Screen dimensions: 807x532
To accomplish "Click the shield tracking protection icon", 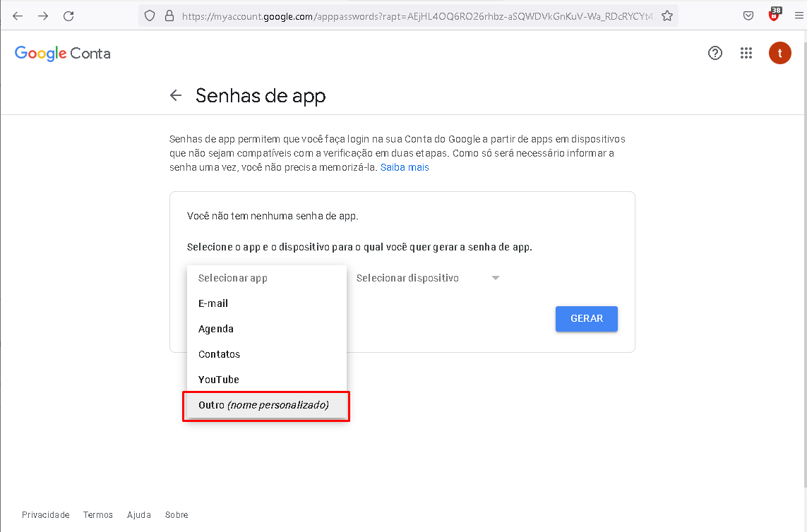I will point(149,16).
